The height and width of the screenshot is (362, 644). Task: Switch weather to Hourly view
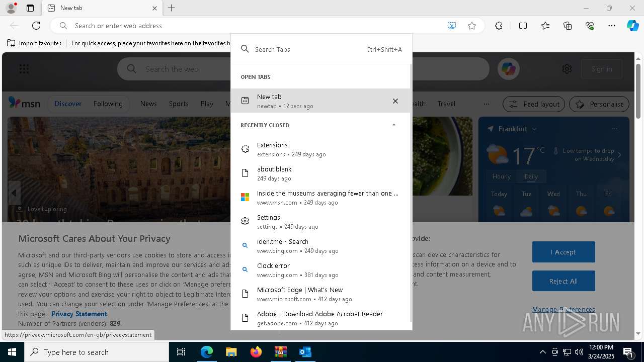(502, 176)
